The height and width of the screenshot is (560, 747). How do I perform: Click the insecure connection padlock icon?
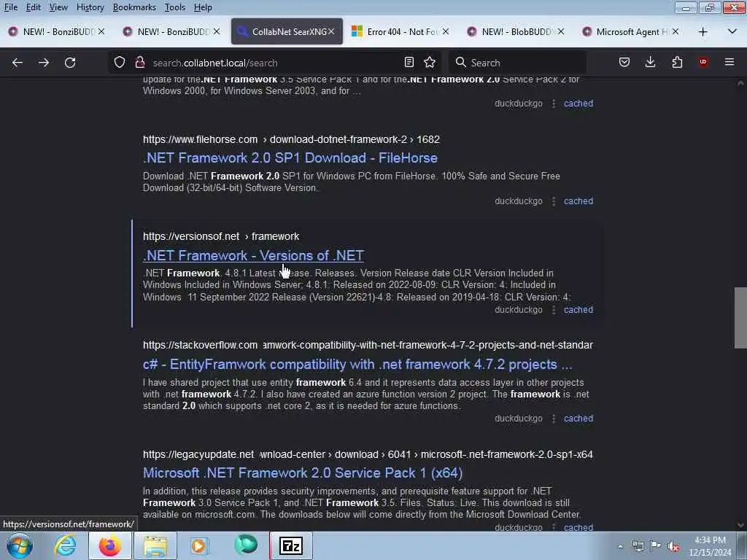[x=139, y=63]
